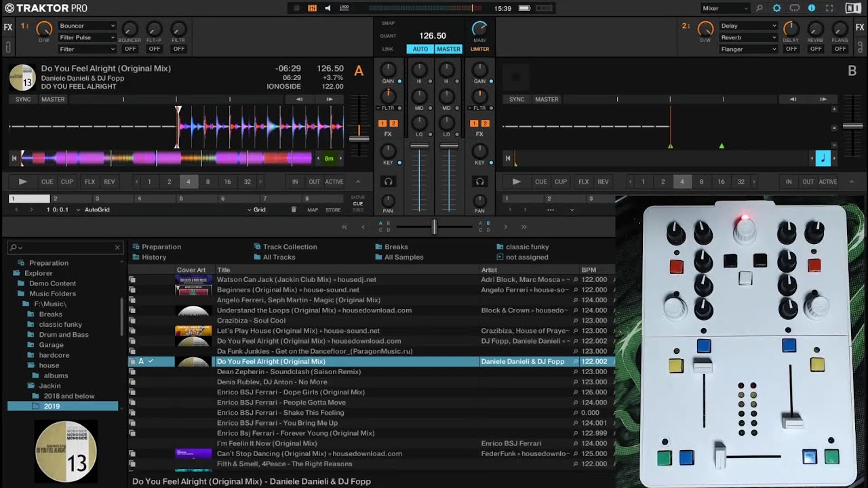
Task: Open the Delay effect dropdown
Action: point(749,26)
